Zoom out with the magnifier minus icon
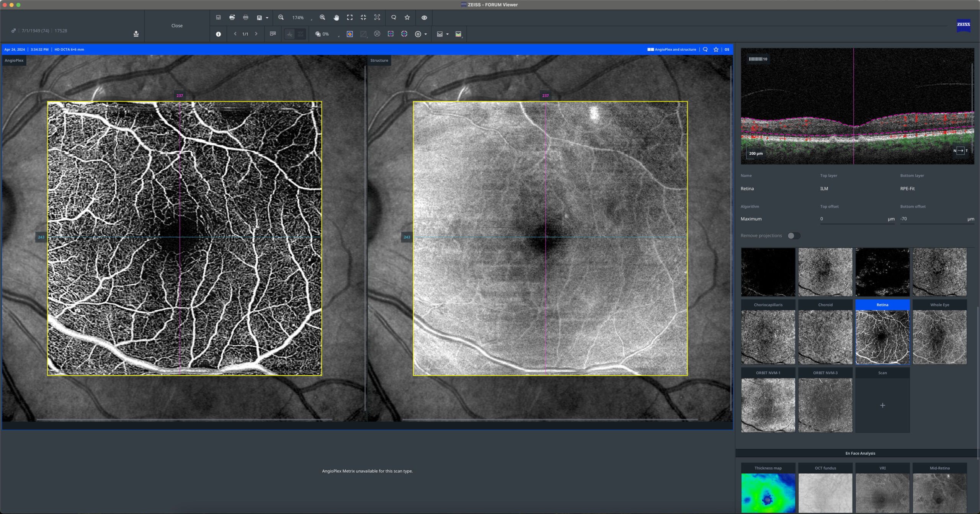Image resolution: width=980 pixels, height=514 pixels. 281,18
